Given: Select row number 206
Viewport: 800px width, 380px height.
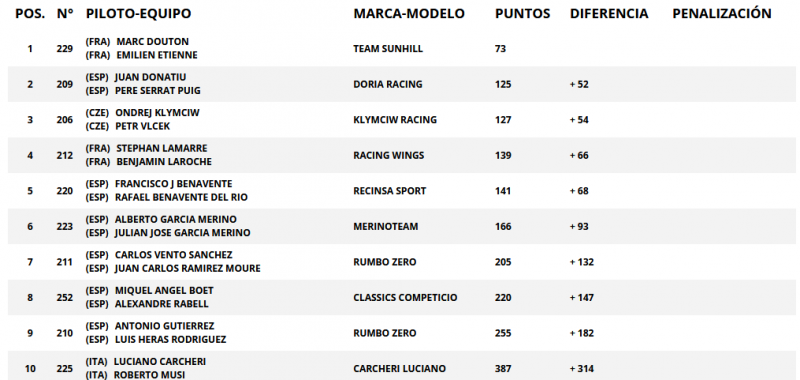Looking at the screenshot, I should [65, 120].
